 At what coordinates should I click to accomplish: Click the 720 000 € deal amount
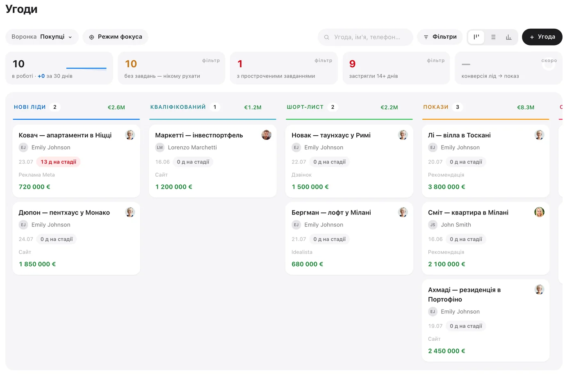tap(34, 187)
